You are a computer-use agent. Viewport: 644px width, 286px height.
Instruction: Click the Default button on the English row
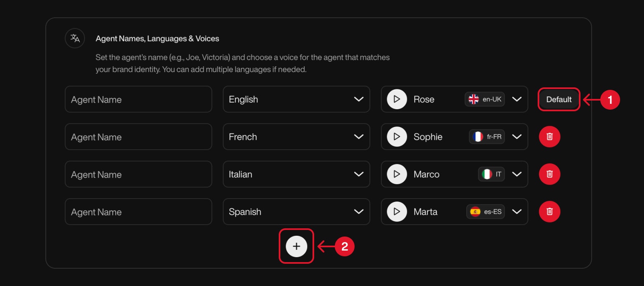[559, 99]
